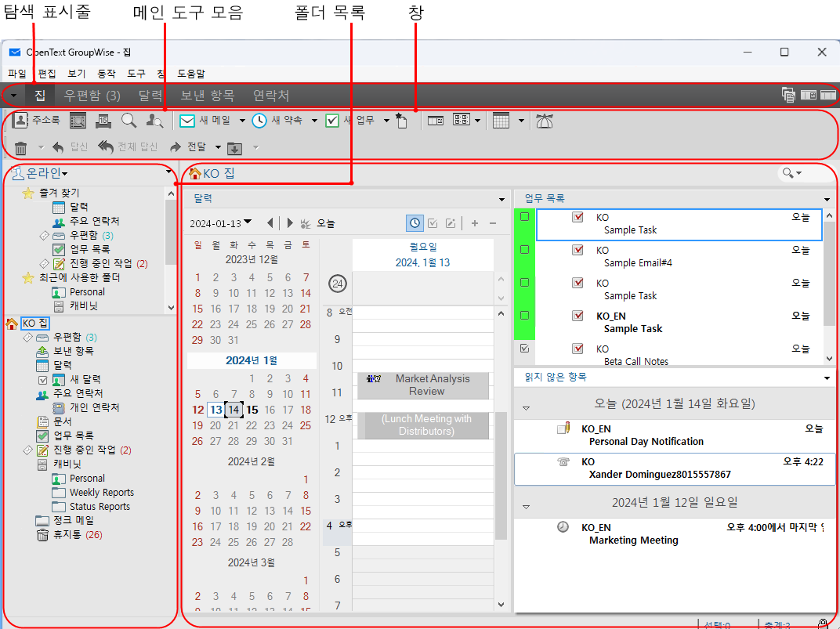Image resolution: width=840 pixels, height=629 pixels.
Task: Open the 새 메일 dropdown arrow
Action: tap(242, 121)
